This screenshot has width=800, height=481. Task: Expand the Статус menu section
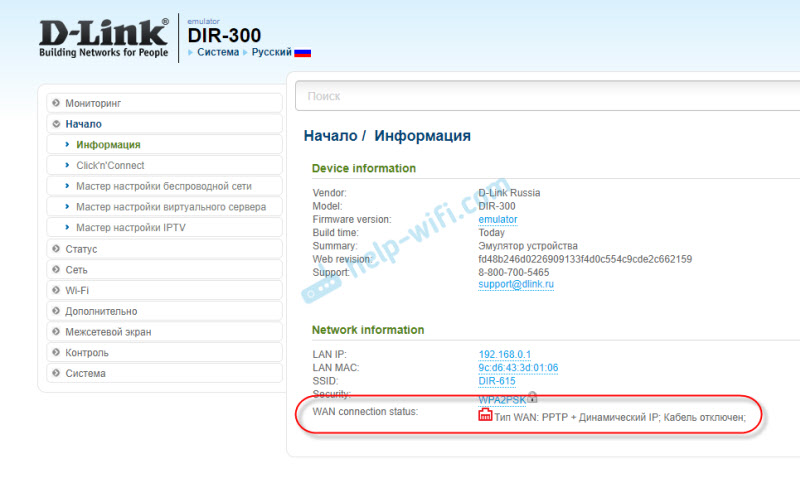(x=164, y=249)
